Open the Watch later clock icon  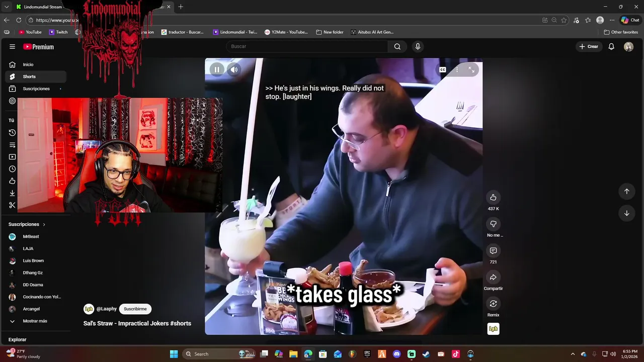(12, 169)
